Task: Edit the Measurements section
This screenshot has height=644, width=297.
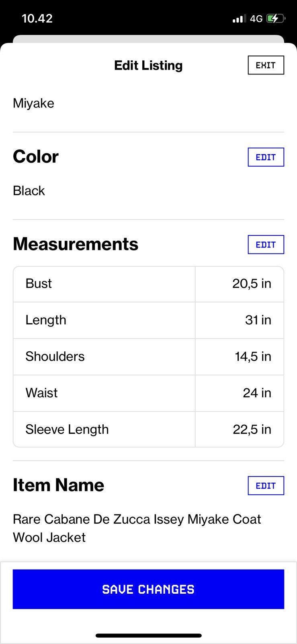Action: click(266, 245)
